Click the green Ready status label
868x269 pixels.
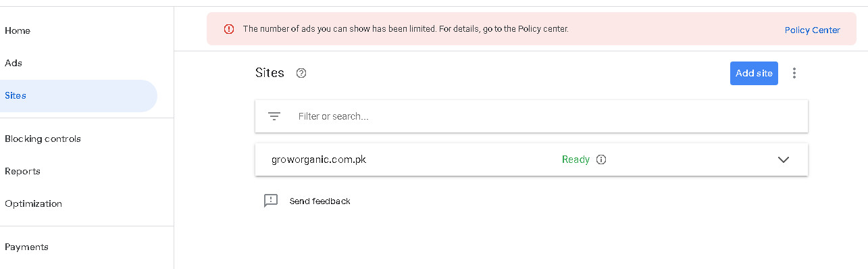tap(576, 160)
